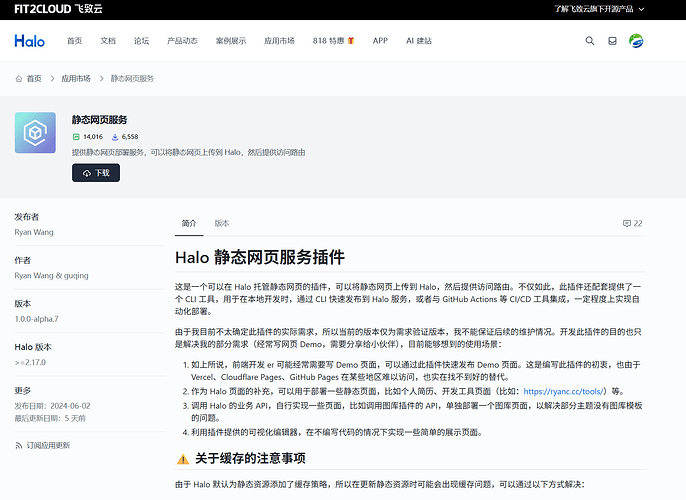Click version value 1.0.0-alpha.7
This screenshot has width=686, height=500.
tap(36, 319)
